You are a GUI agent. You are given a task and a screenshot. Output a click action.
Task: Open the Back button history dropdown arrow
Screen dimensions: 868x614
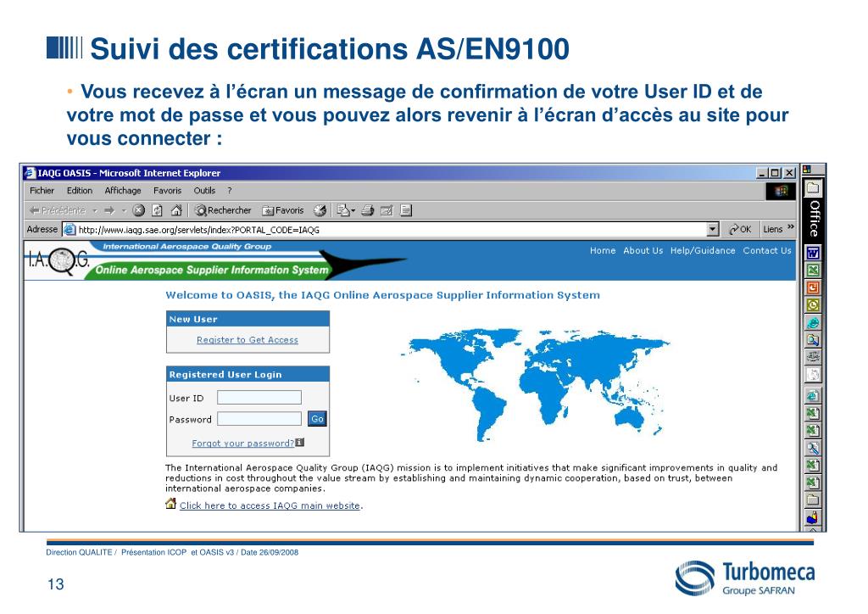[95, 211]
